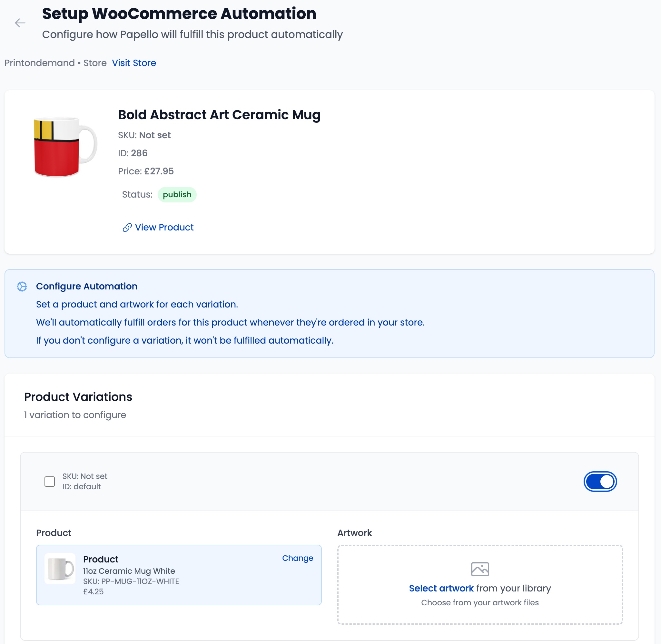Image resolution: width=661 pixels, height=644 pixels.
Task: Disable the variation automation toggle
Action: [x=600, y=481]
